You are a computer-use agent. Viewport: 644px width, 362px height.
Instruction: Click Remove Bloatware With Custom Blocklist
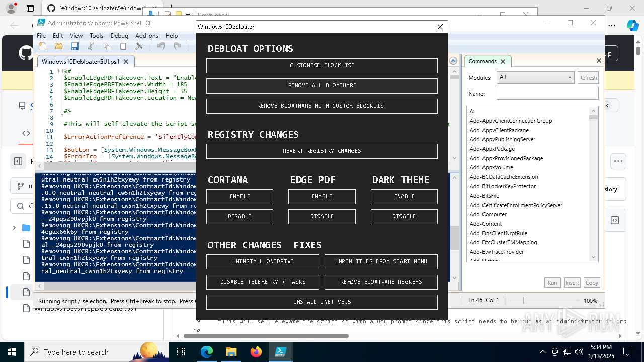pos(322,106)
